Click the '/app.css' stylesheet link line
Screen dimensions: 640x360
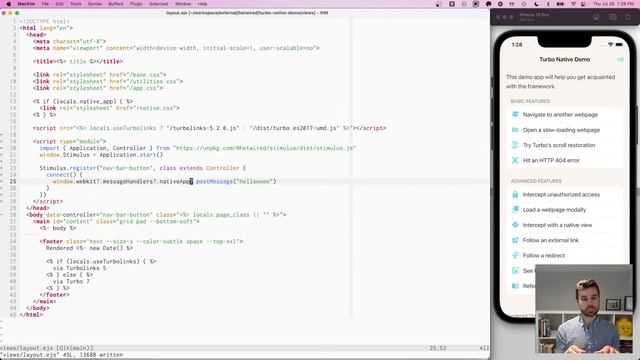[x=98, y=88]
